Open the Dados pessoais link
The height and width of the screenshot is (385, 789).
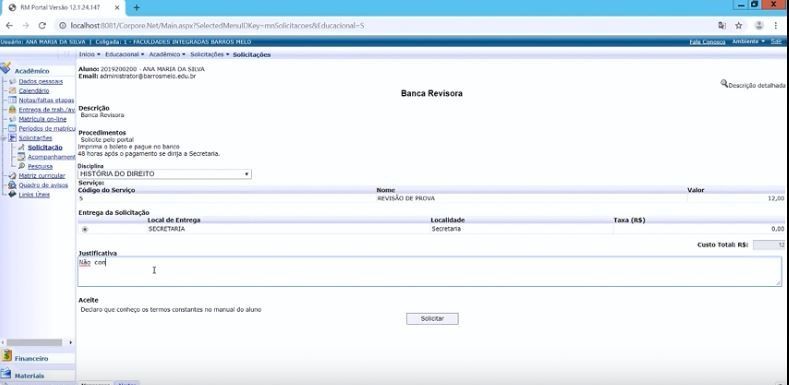(x=41, y=81)
